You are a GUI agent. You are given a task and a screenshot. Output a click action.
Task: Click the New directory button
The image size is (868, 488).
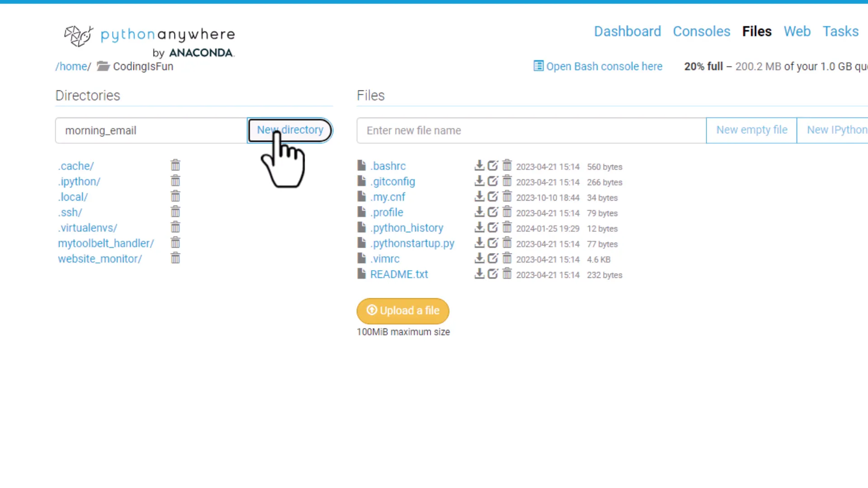click(290, 130)
